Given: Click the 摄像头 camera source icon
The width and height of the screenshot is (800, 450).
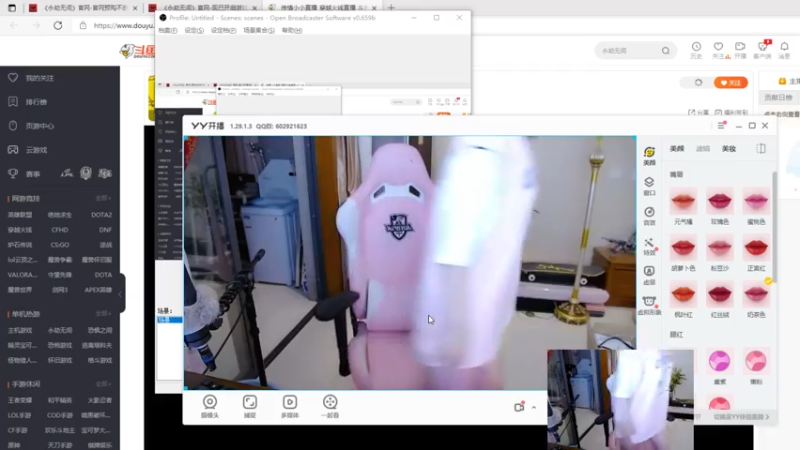Looking at the screenshot, I should point(210,402).
